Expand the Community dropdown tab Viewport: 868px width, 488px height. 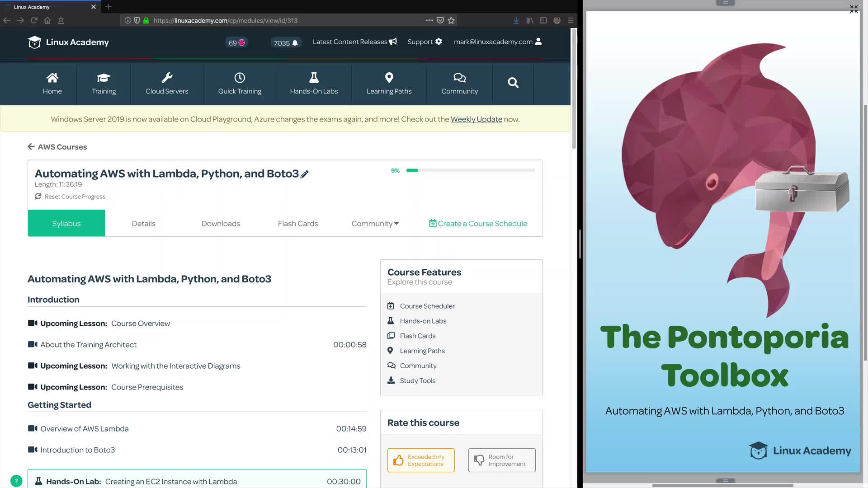(x=375, y=223)
